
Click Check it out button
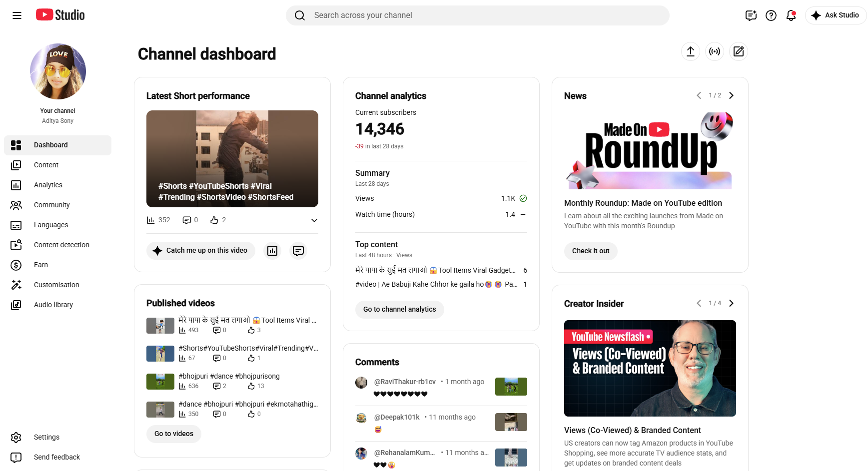coord(591,251)
